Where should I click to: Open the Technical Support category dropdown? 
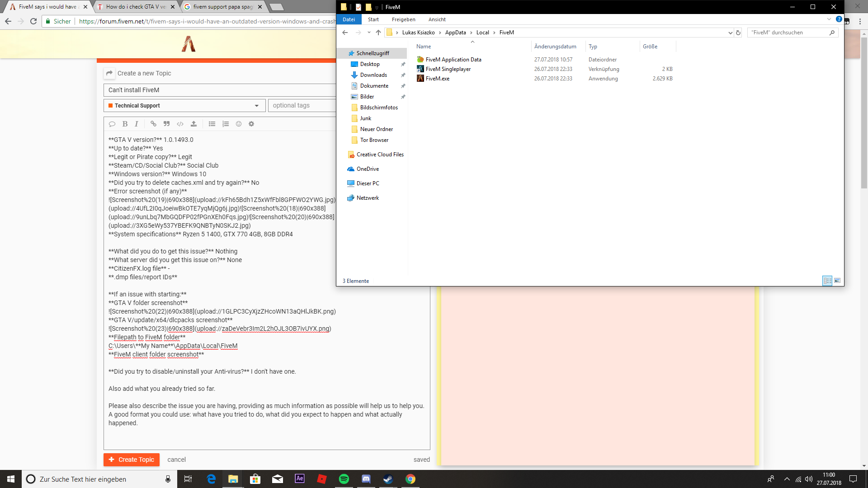[x=184, y=105]
